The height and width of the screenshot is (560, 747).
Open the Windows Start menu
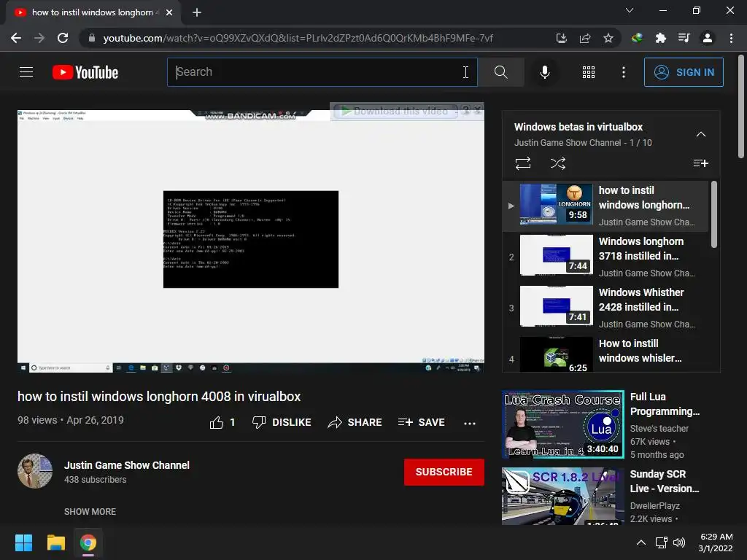[x=23, y=542]
